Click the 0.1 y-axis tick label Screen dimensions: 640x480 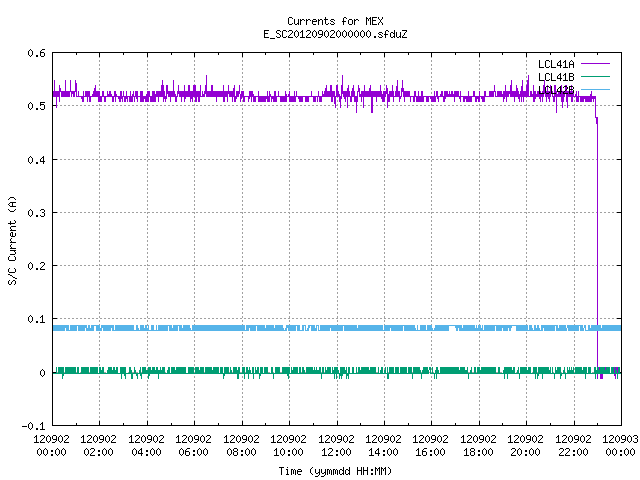click(36, 319)
